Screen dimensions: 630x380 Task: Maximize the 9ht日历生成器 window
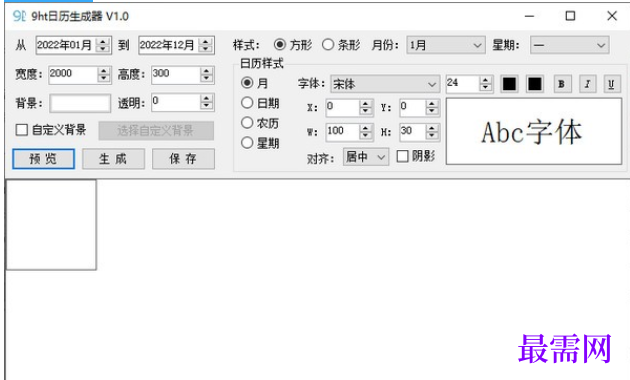point(570,16)
